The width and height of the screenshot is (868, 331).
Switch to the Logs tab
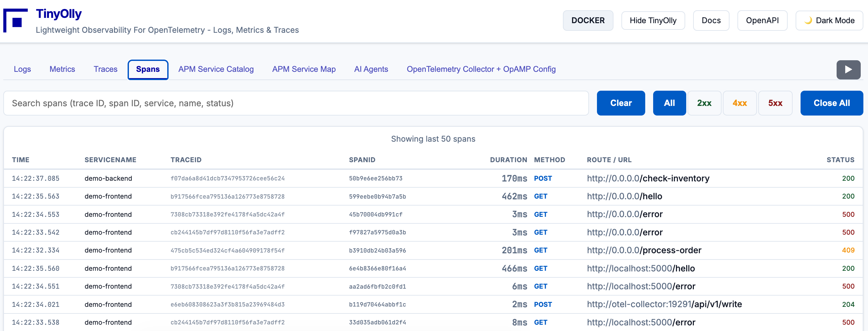[22, 69]
